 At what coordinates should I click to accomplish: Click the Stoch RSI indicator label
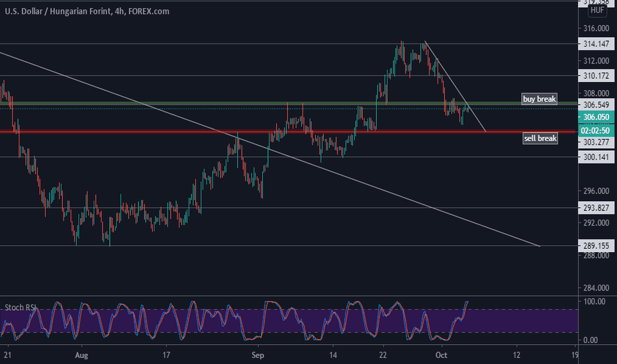pyautogui.click(x=21, y=307)
